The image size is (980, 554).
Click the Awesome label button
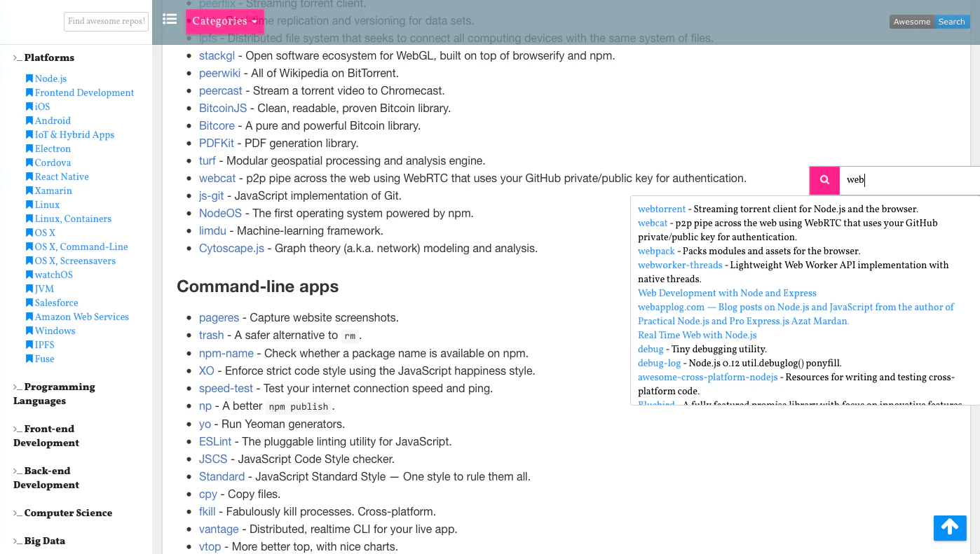912,22
